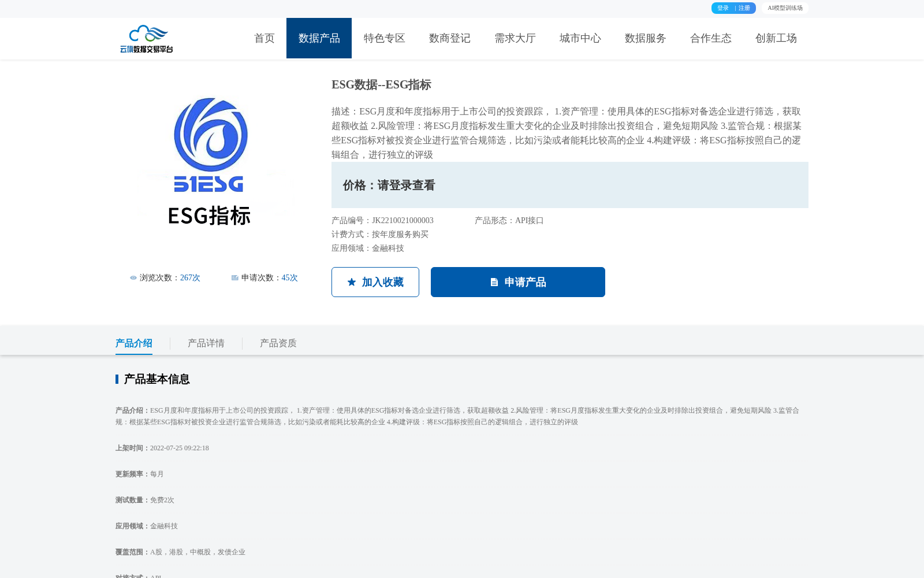Click product number JK2210021000003
The height and width of the screenshot is (578, 924).
tap(403, 221)
